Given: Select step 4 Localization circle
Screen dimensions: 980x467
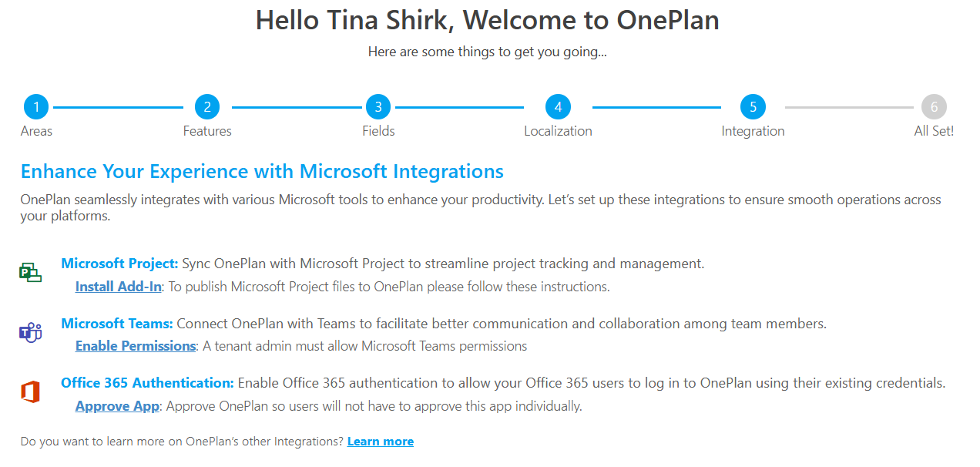Looking at the screenshot, I should pyautogui.click(x=558, y=107).
